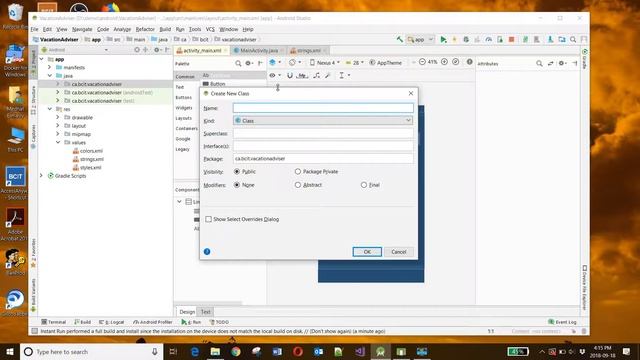Collapse the res folder
Screen dimensions: 640x360
tap(50, 109)
